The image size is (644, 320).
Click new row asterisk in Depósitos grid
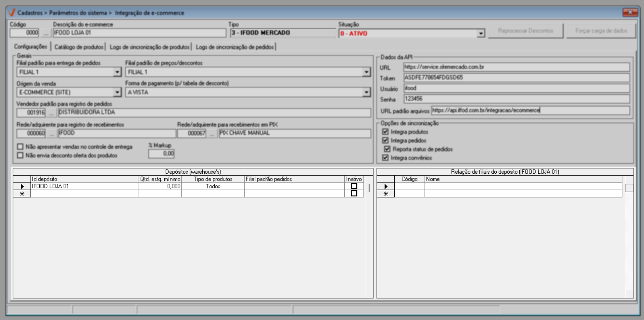click(22, 194)
